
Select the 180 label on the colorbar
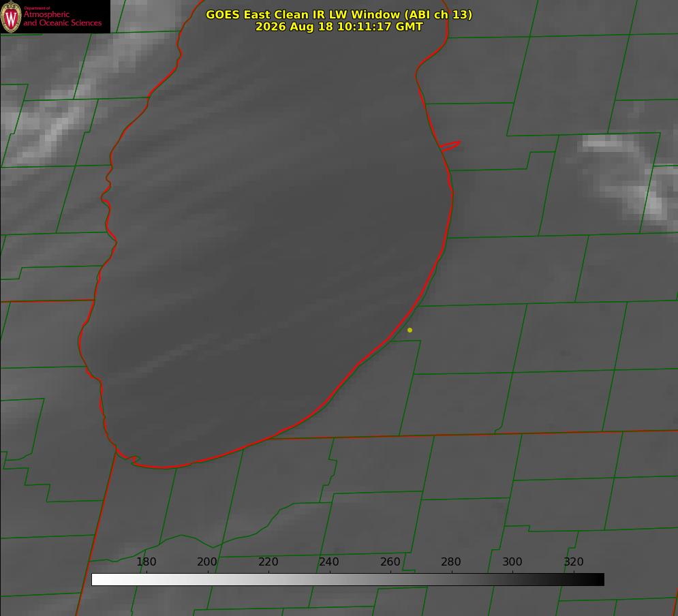pyautogui.click(x=146, y=561)
